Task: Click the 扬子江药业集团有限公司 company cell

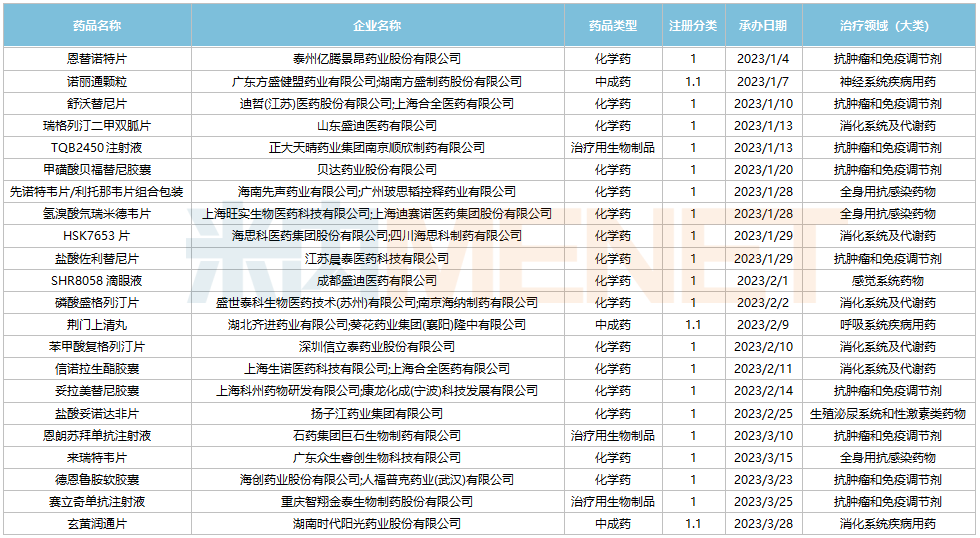Action: coord(377,413)
